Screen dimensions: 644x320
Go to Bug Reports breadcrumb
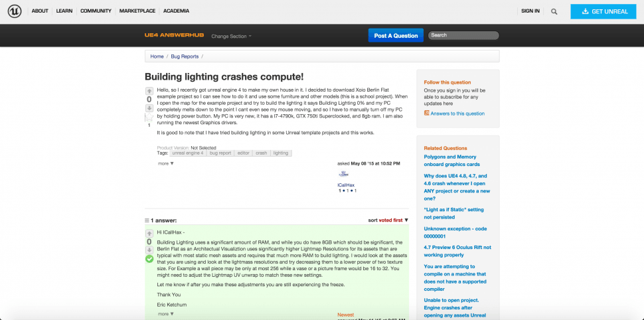(x=185, y=56)
